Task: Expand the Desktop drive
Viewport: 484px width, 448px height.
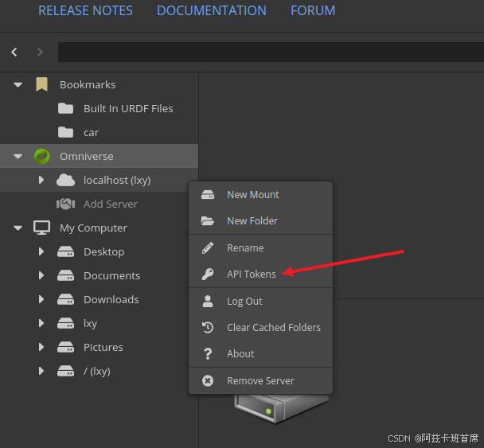Action: pyautogui.click(x=41, y=251)
